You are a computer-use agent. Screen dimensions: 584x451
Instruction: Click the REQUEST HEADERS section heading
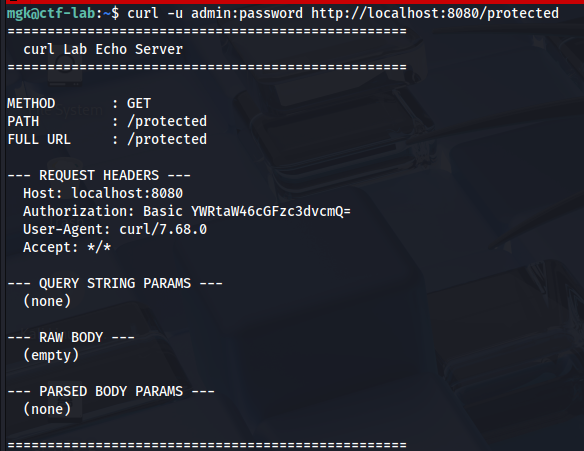pos(99,175)
